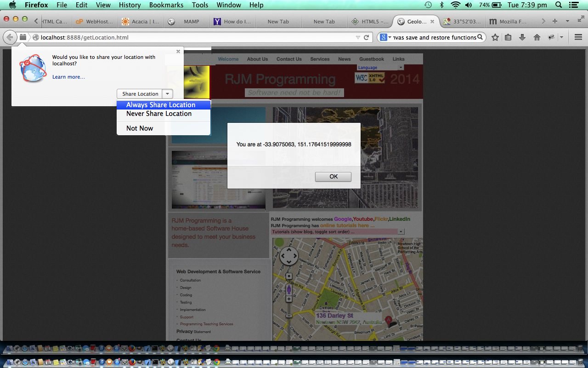Open the bookmarks list toolbar icon
Screen dimensions: 588x368
[x=508, y=37]
